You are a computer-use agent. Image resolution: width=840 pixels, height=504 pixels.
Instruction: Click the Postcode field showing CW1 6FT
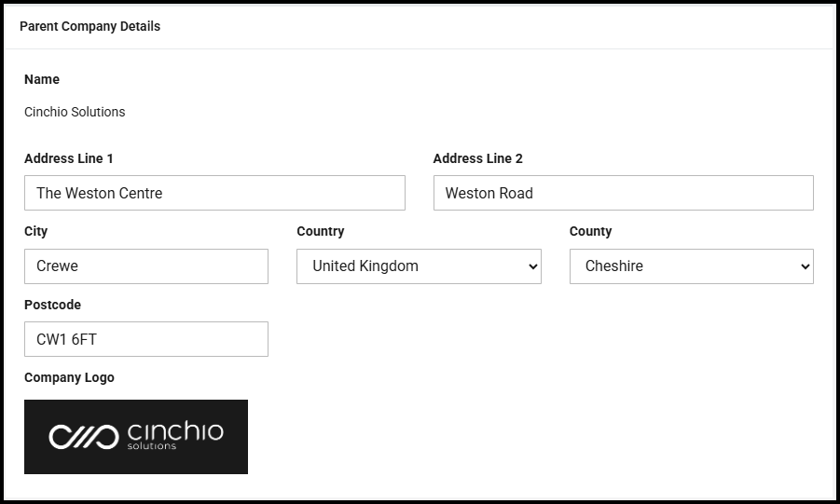pyautogui.click(x=146, y=339)
